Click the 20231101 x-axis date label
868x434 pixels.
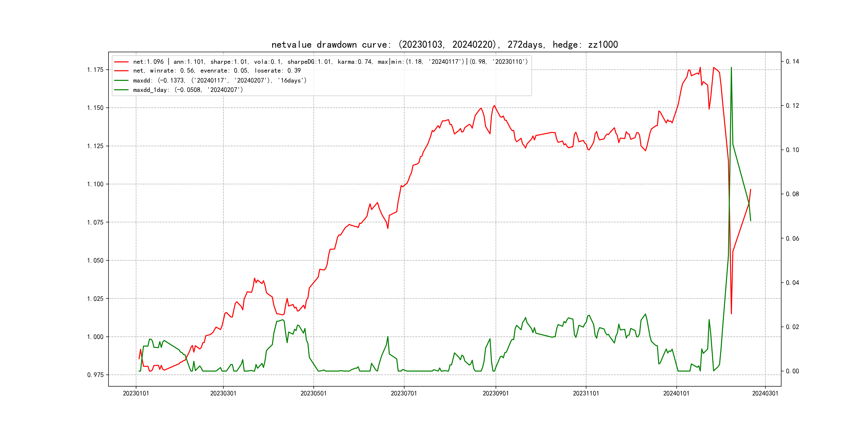(586, 393)
